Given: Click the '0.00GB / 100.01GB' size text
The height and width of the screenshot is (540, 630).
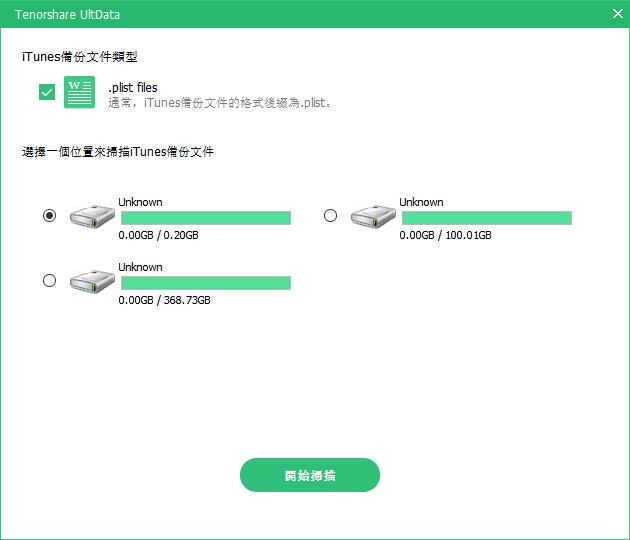Looking at the screenshot, I should point(445,235).
